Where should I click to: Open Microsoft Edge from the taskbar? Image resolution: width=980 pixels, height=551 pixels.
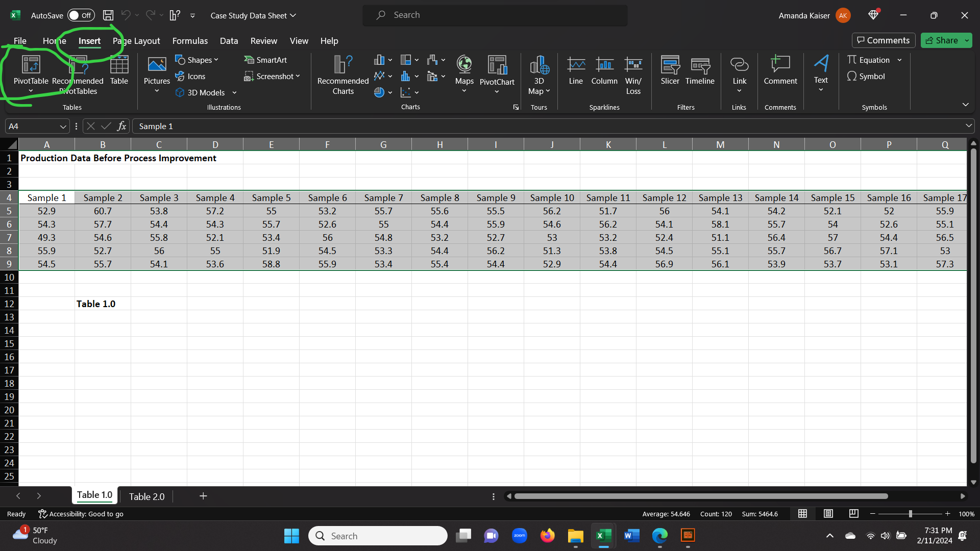click(659, 535)
